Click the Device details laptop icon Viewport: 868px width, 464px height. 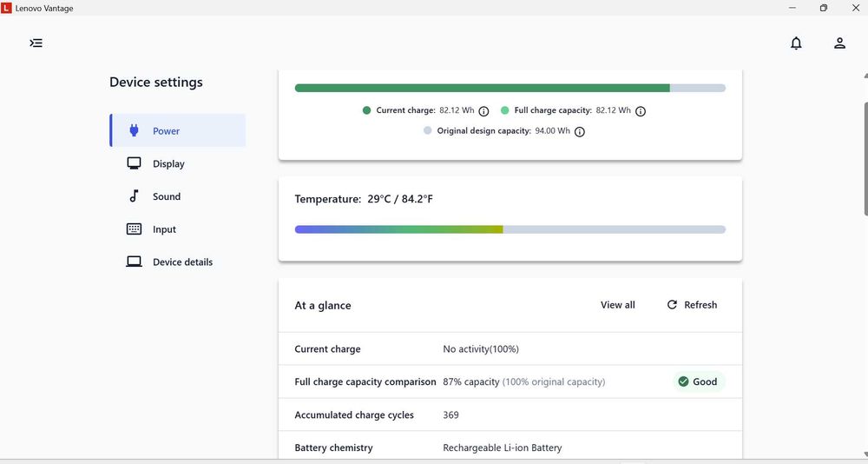click(x=134, y=262)
